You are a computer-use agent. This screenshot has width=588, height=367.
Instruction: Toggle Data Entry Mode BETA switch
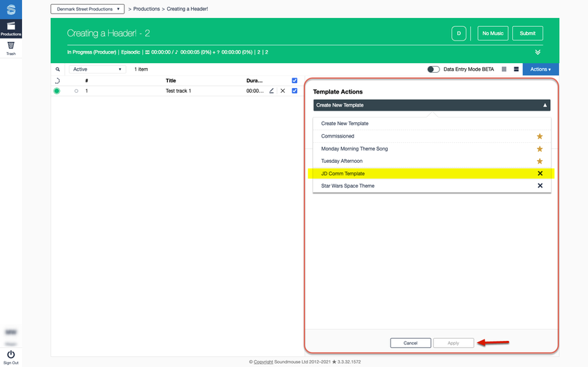point(433,69)
